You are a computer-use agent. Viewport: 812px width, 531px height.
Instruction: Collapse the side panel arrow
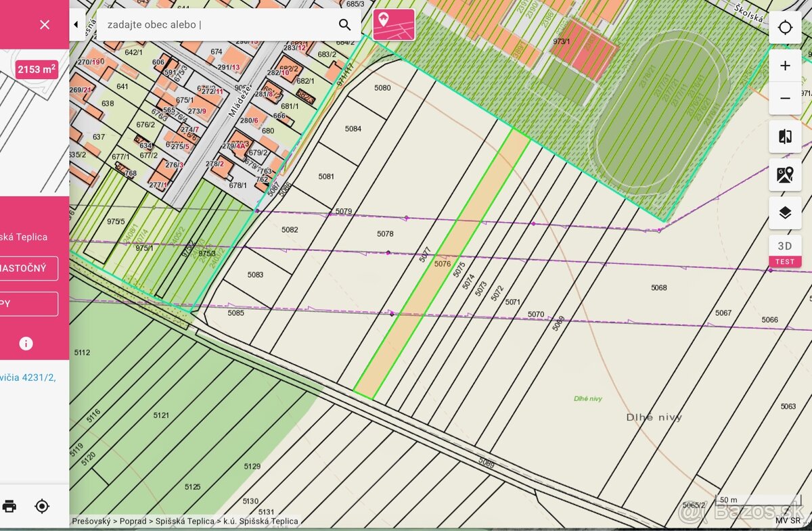point(76,25)
